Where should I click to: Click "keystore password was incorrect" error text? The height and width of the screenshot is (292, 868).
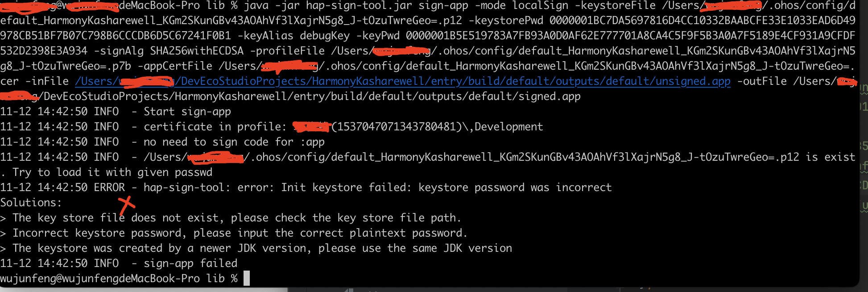pos(515,188)
